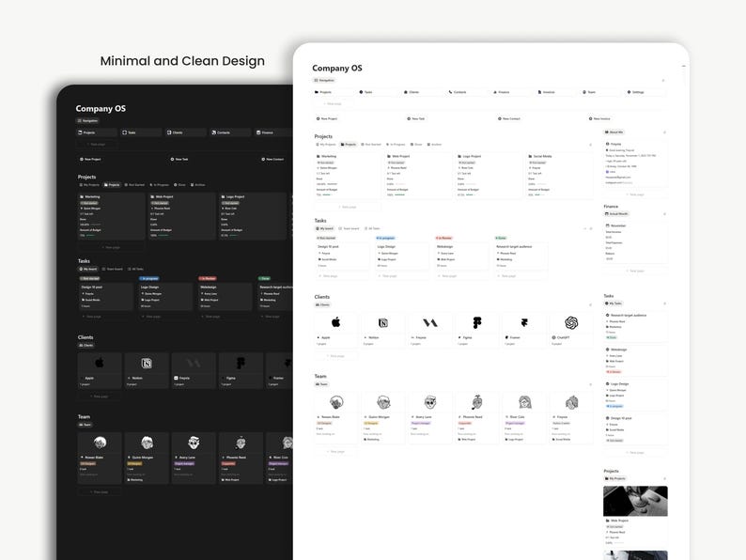This screenshot has width=746, height=560.
Task: Click New Task button in dark window
Action: [x=179, y=160]
